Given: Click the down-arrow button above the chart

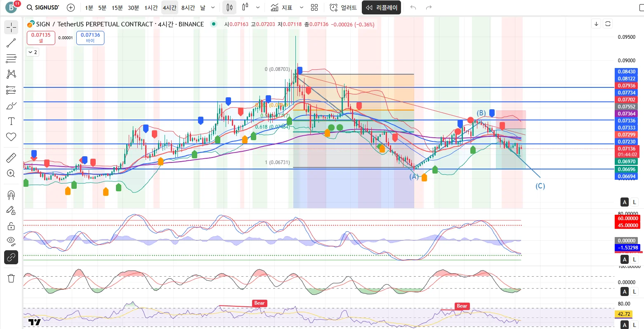Looking at the screenshot, I should [x=596, y=24].
